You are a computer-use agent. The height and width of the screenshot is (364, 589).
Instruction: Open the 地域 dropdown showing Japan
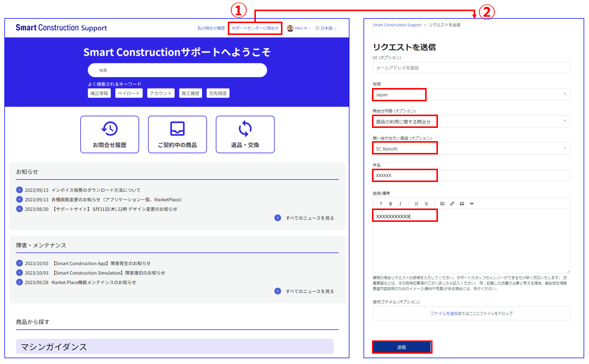point(471,94)
